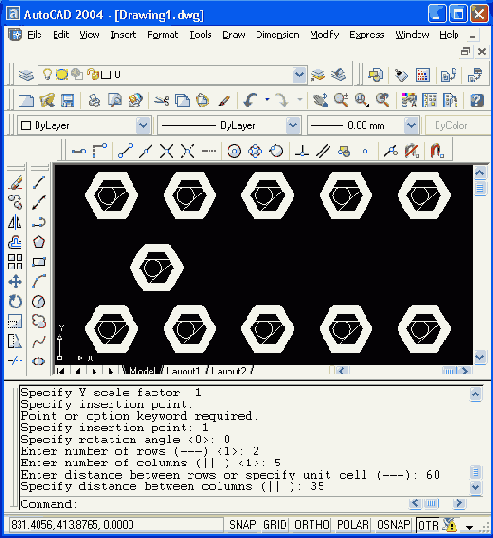Viewport: 493px width, 538px height.
Task: Toggle GRID display in status bar
Action: pos(275,525)
